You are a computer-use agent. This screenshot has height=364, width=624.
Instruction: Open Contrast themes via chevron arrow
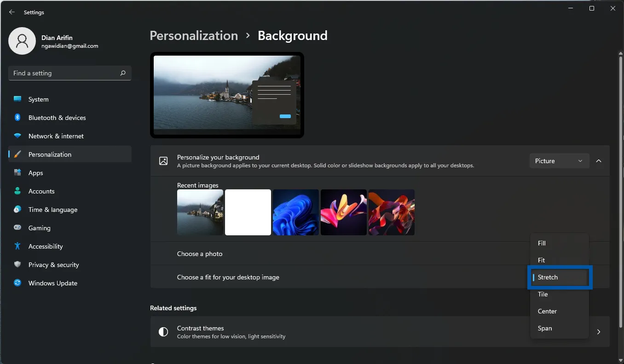point(599,332)
